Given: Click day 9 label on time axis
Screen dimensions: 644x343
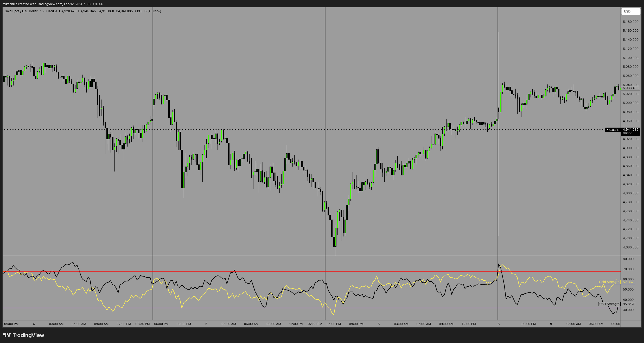Looking at the screenshot, I should [551, 324].
